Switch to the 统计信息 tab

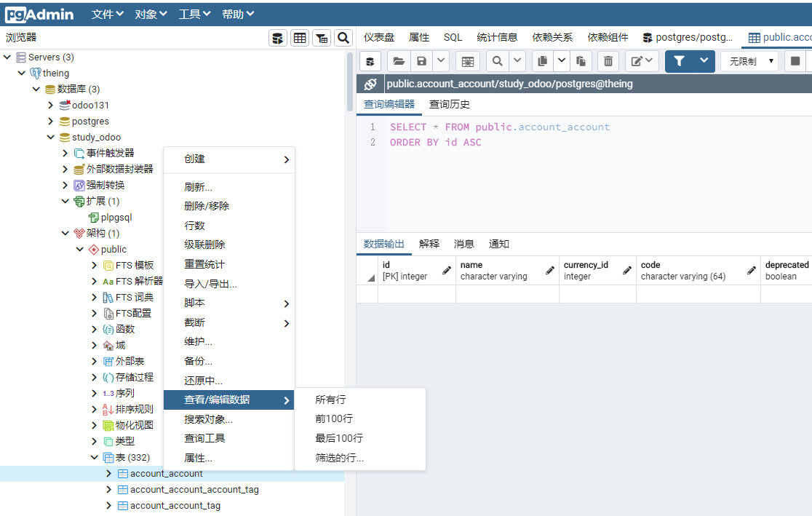(x=497, y=37)
